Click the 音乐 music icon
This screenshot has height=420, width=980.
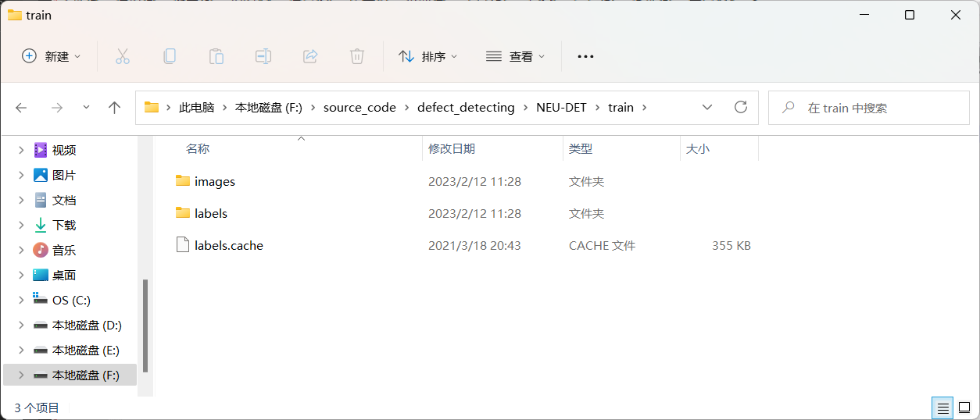click(41, 250)
